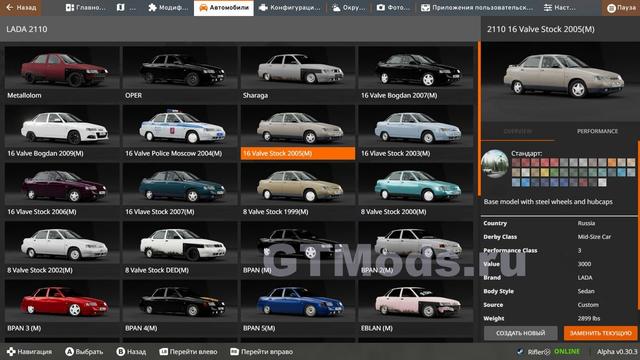Click the Value entry 3000
The width and height of the screenshot is (640, 360).
point(584,264)
